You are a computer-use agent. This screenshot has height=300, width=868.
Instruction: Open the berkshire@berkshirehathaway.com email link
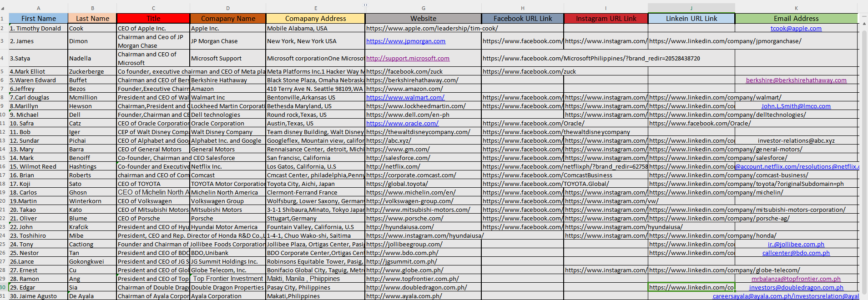point(796,80)
